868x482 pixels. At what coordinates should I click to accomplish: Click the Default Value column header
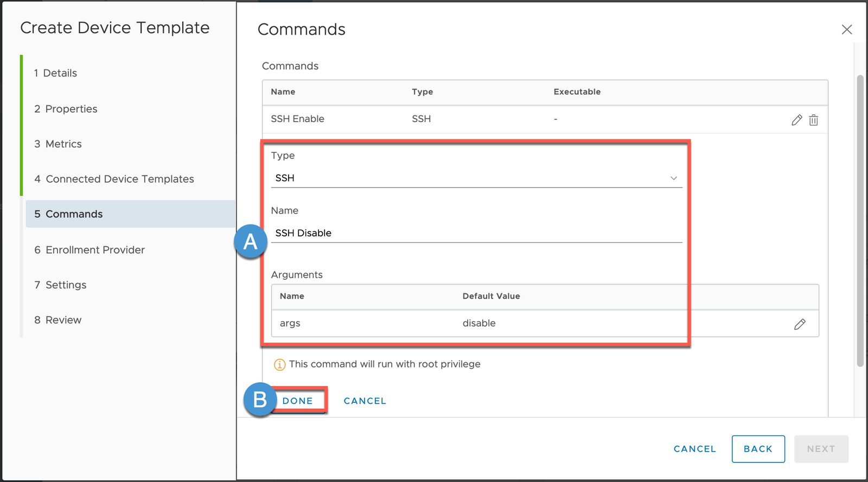click(491, 296)
